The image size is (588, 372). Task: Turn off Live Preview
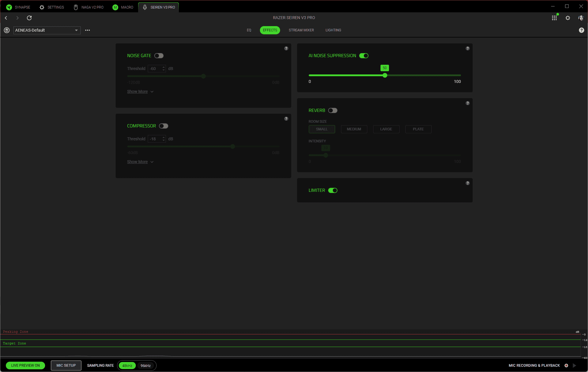[25, 365]
